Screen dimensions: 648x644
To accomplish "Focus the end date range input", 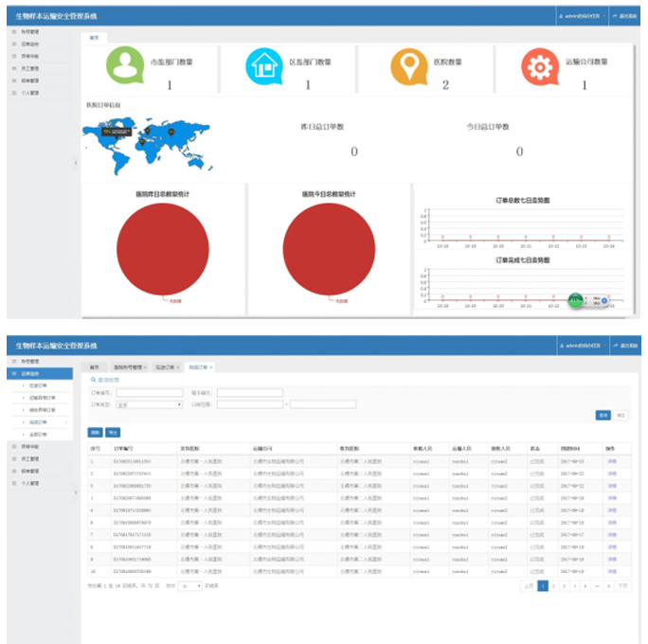I will 323,404.
